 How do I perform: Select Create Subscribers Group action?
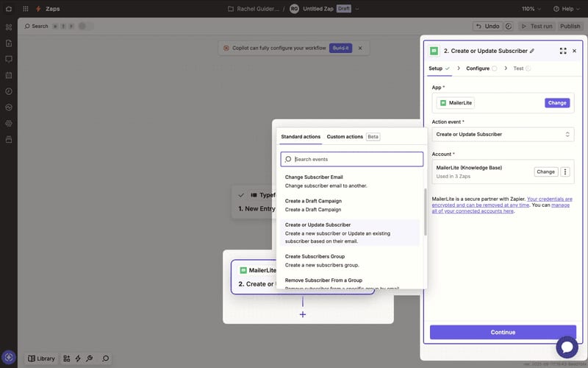tap(350, 261)
